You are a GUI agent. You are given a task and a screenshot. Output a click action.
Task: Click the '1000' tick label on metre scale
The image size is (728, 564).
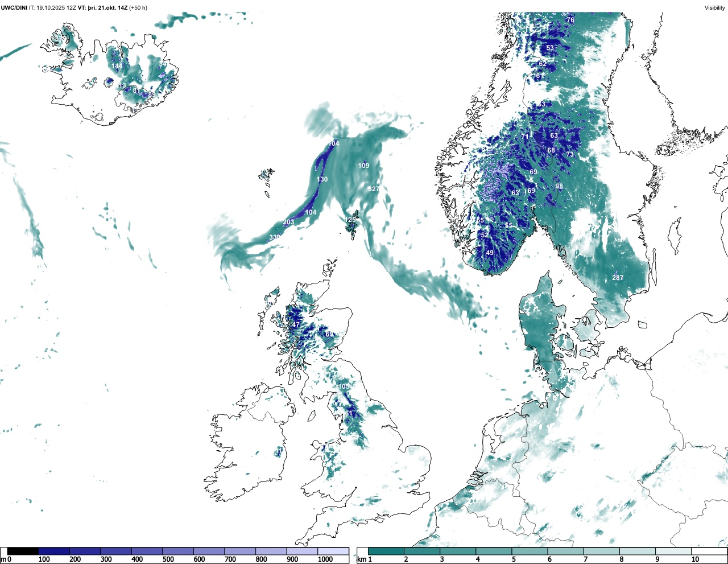click(325, 559)
